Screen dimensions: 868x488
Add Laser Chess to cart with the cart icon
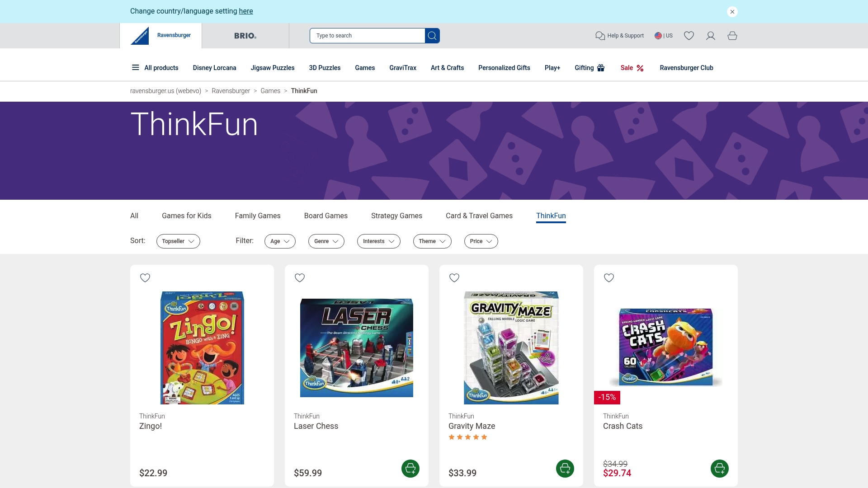pyautogui.click(x=410, y=469)
